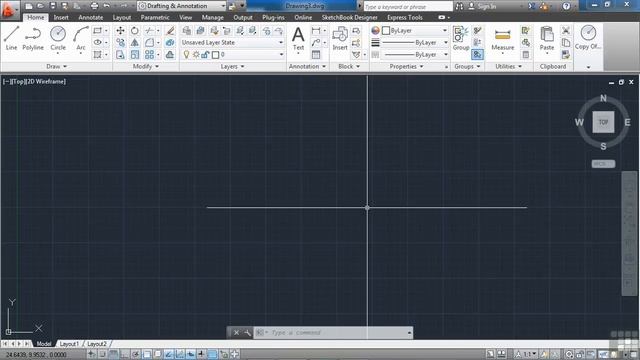
Task: Open the Drafting & Annotation workspace dropdown
Action: click(182, 6)
